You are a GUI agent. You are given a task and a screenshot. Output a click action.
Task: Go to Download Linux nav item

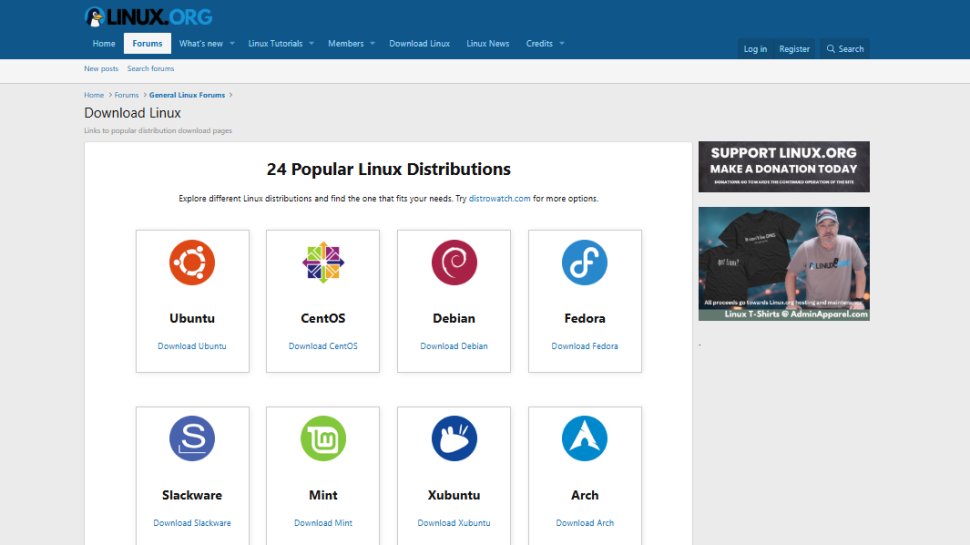pyautogui.click(x=419, y=43)
